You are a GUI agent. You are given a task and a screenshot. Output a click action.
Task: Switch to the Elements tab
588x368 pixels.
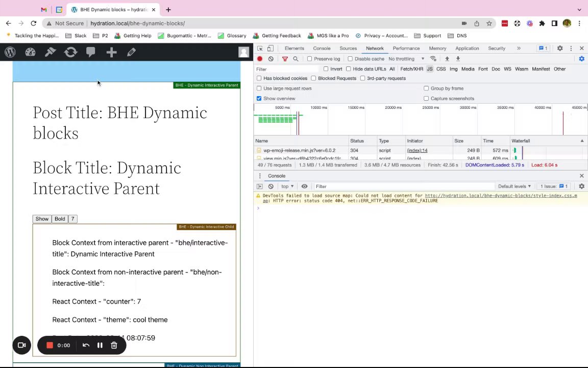click(x=294, y=49)
